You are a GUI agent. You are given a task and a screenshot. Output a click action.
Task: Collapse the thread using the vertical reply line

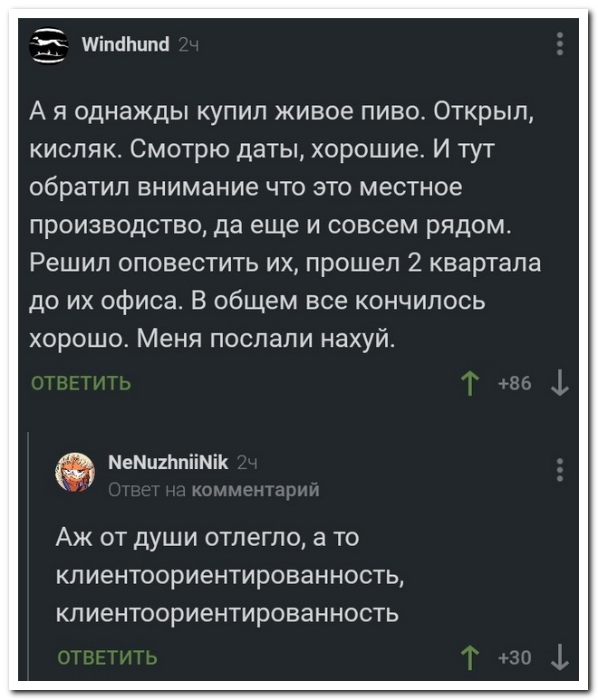point(29,556)
